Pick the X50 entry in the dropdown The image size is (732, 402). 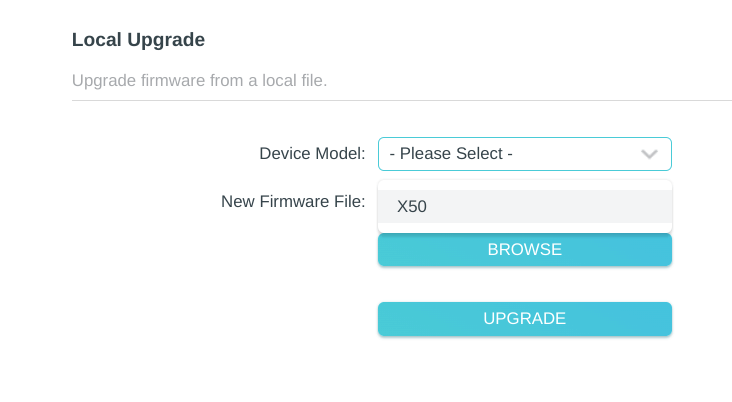coord(524,207)
